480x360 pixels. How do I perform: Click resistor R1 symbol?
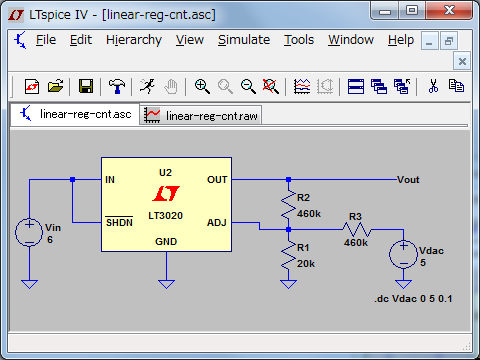coord(288,255)
